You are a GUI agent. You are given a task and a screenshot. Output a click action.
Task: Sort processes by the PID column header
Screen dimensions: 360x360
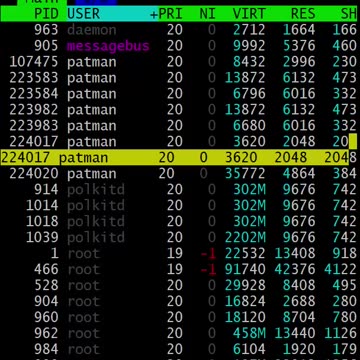(46, 14)
